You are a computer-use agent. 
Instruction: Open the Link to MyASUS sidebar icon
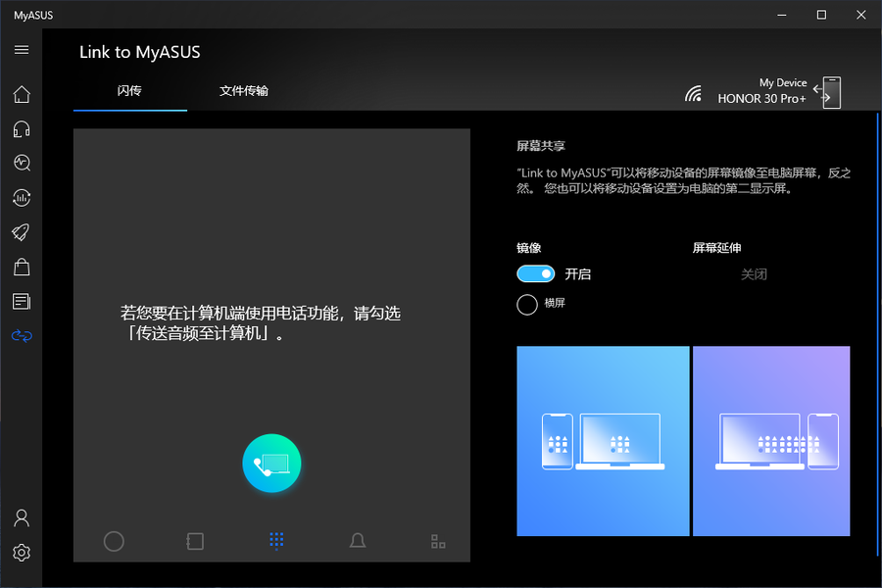tap(22, 335)
